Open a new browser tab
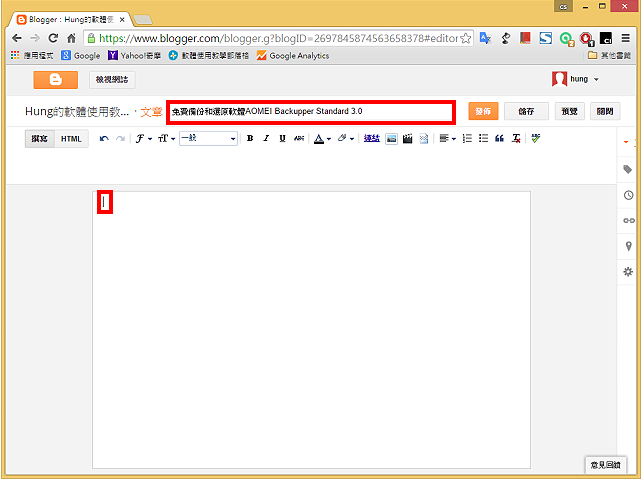This screenshot has height=481, width=644. tap(143, 19)
